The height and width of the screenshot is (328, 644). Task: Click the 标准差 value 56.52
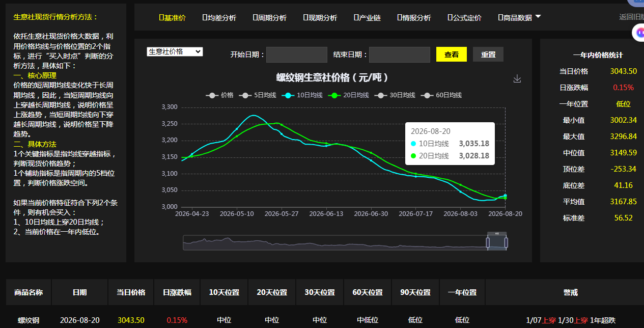tap(623, 218)
